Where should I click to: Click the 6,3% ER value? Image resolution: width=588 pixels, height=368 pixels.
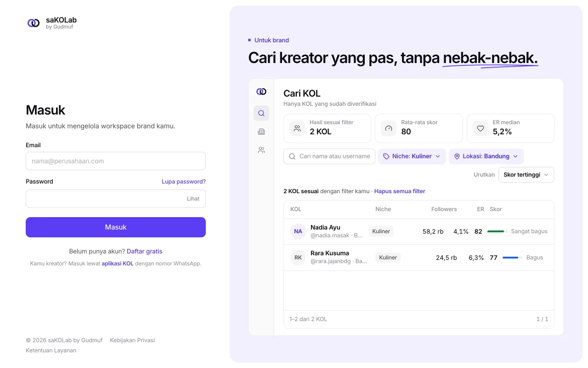point(476,258)
